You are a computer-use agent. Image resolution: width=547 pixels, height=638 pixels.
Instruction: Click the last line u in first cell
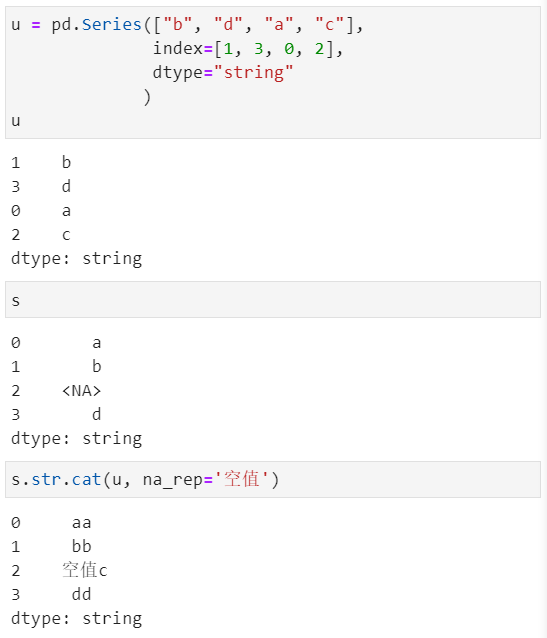tap(16, 121)
